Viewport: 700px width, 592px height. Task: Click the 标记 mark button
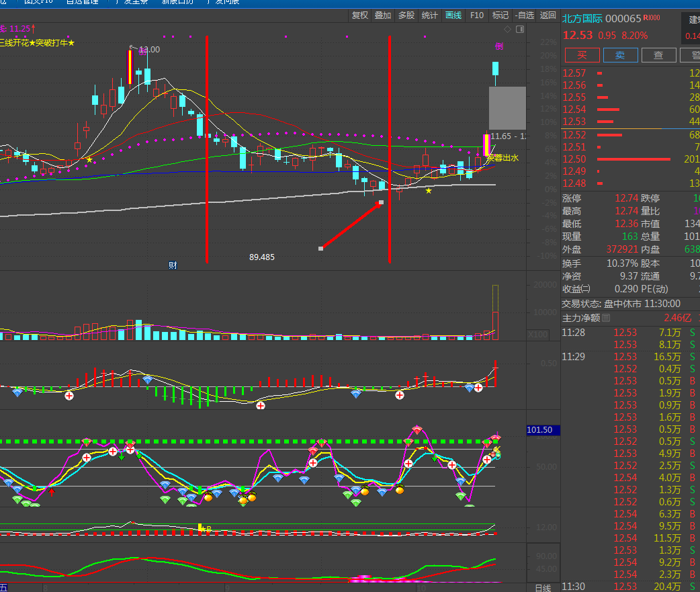click(500, 15)
